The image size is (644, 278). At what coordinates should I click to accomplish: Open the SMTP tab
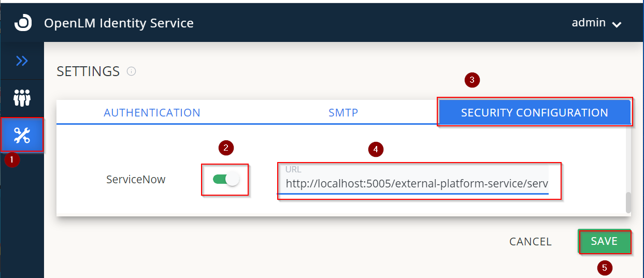[x=343, y=112]
